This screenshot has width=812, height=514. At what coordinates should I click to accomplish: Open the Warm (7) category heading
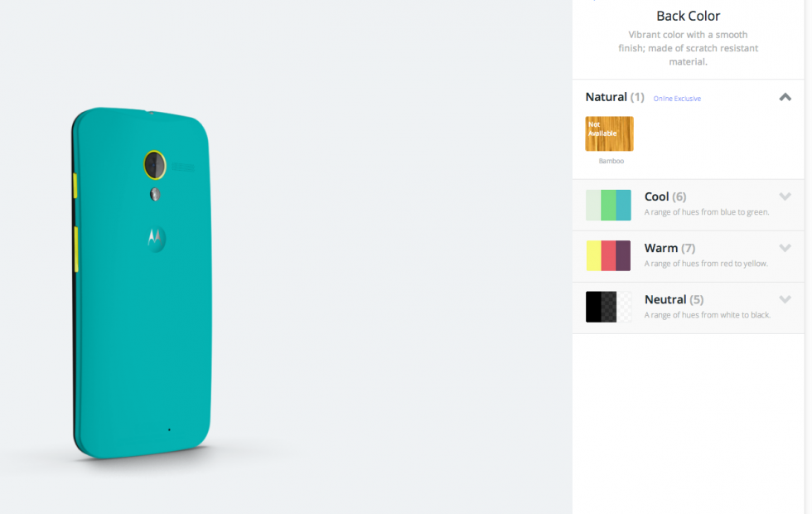669,248
